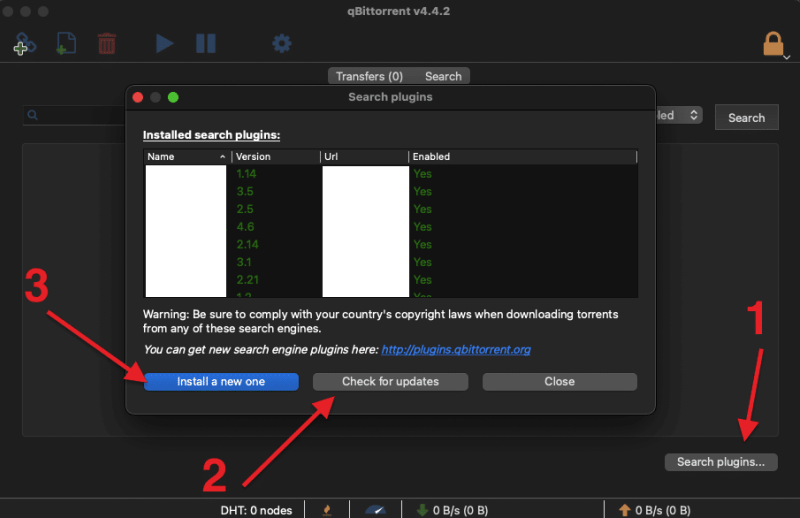Open the plugin selection dropdown near Search button

point(678,115)
